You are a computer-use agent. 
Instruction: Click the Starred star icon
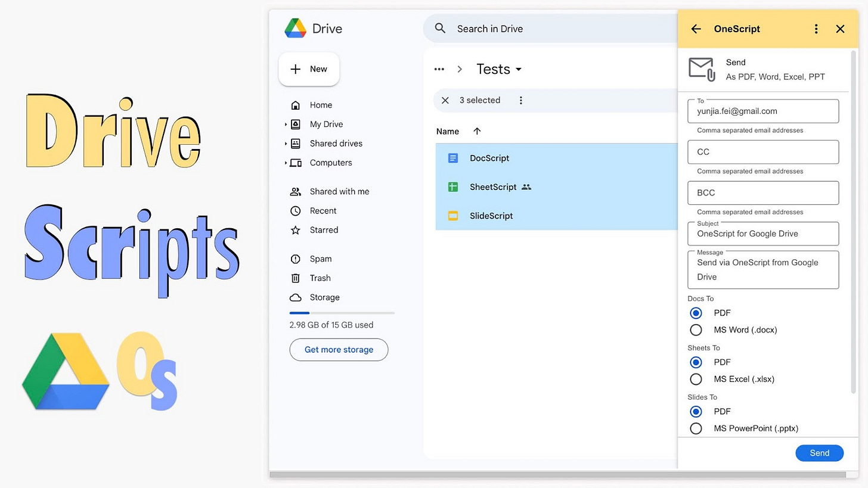click(295, 230)
